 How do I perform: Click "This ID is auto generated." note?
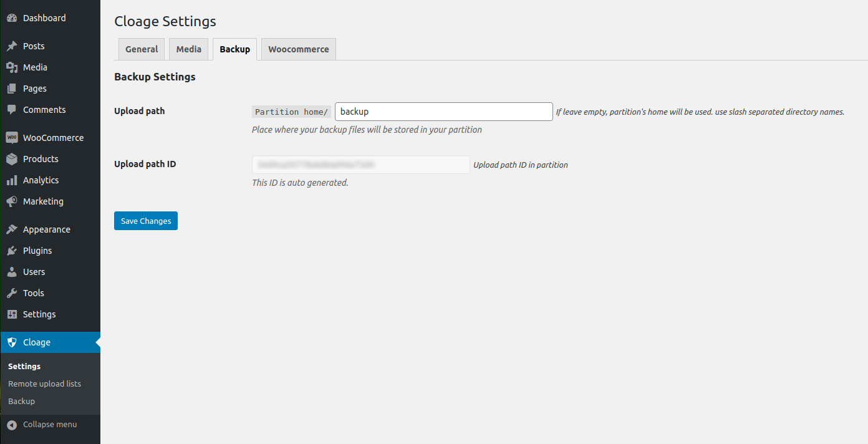[300, 183]
